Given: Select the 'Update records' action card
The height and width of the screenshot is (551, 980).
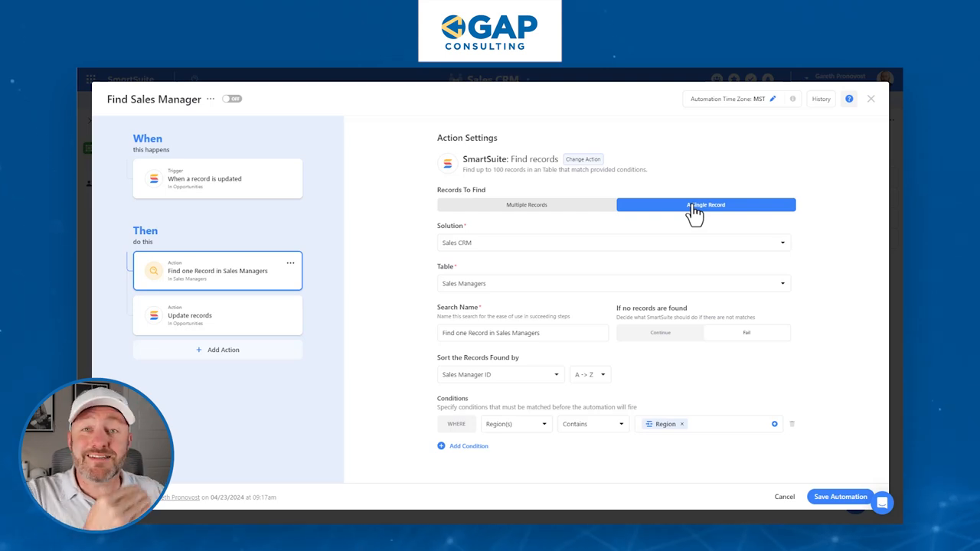Looking at the screenshot, I should pyautogui.click(x=217, y=315).
